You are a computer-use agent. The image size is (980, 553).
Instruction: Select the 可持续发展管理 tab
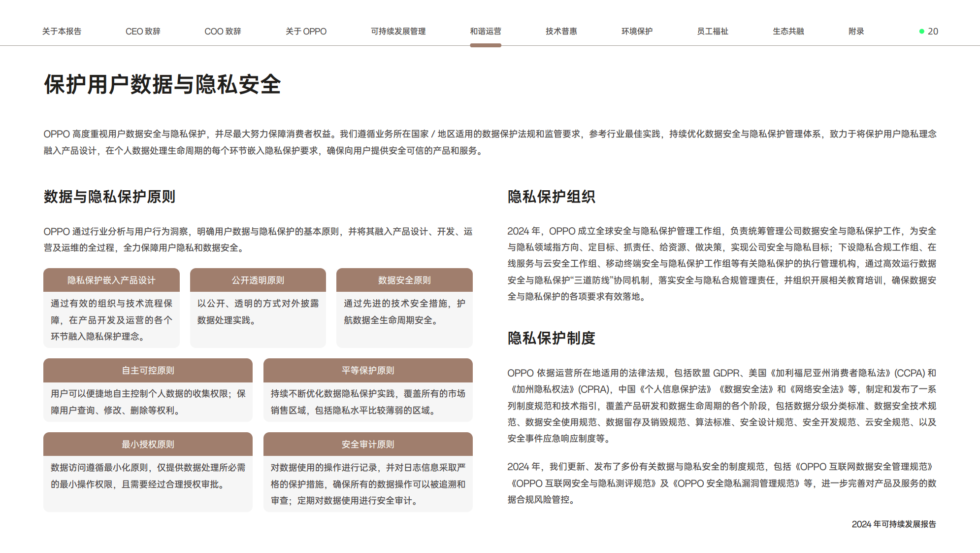[398, 31]
